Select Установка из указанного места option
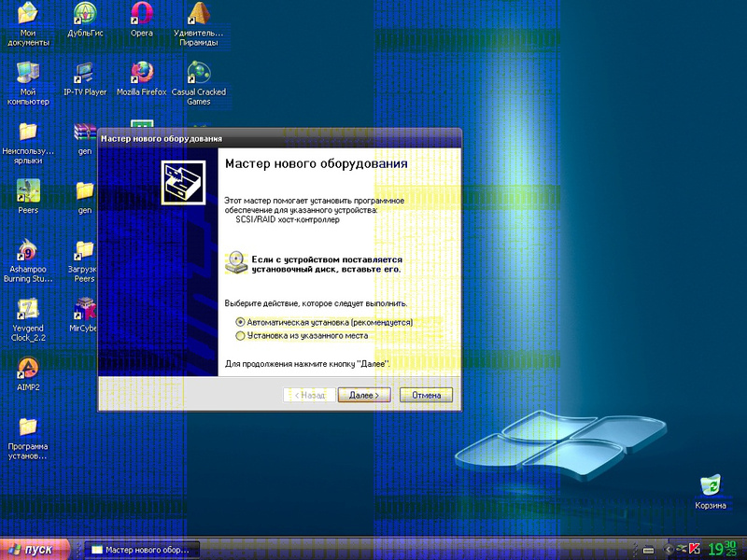 302,336
